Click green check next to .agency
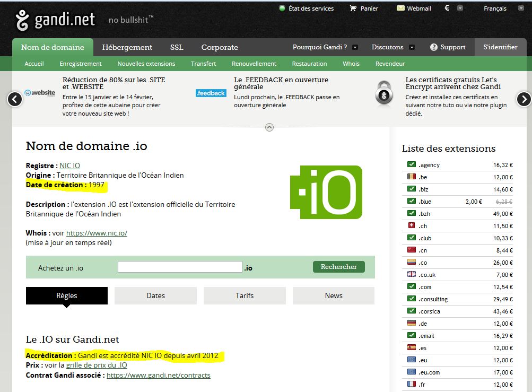The height and width of the screenshot is (392, 532). click(x=411, y=165)
